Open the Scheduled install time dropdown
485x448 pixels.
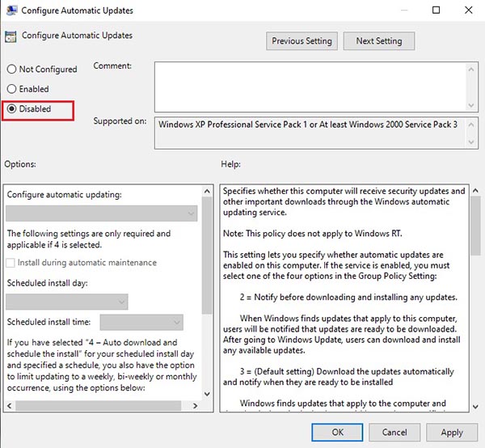[141, 323]
